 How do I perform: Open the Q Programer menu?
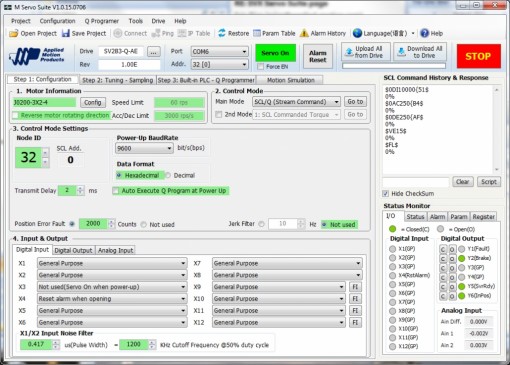pyautogui.click(x=102, y=21)
